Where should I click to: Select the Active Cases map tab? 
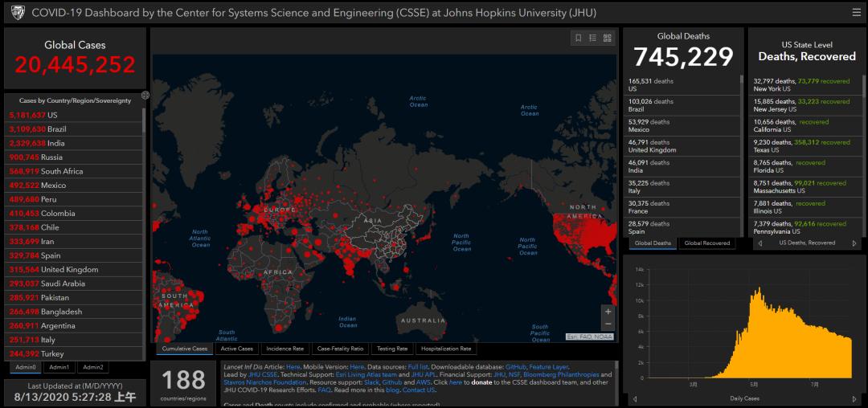coord(237,349)
